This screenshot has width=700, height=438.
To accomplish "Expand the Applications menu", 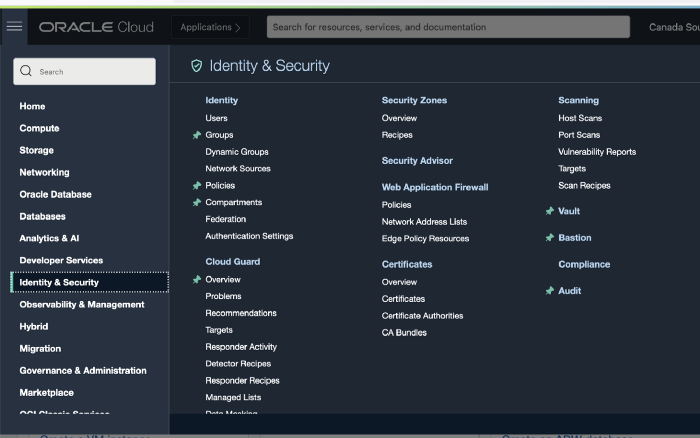I will coord(210,27).
